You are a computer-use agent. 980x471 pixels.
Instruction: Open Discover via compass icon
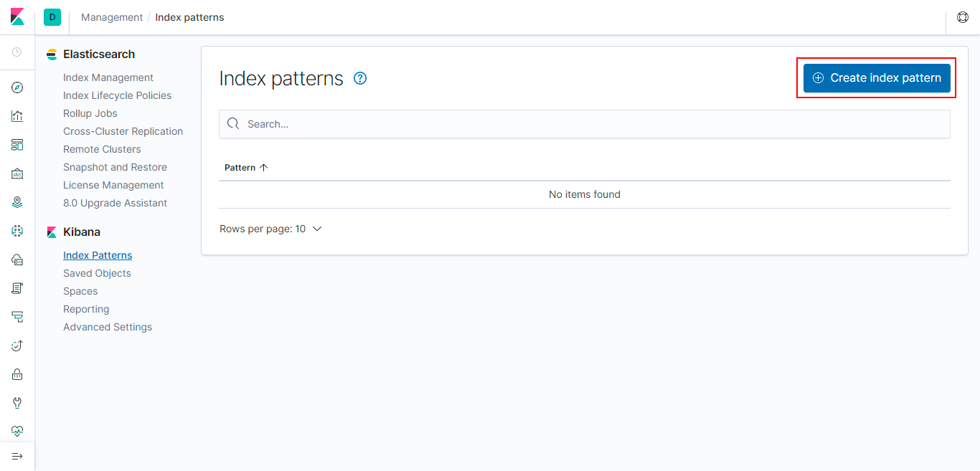tap(17, 87)
